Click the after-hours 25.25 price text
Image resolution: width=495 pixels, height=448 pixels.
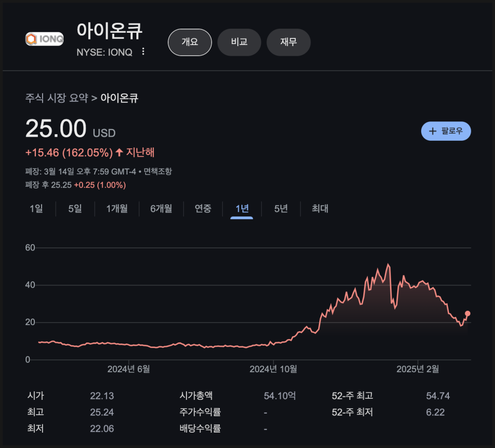pyautogui.click(x=61, y=185)
